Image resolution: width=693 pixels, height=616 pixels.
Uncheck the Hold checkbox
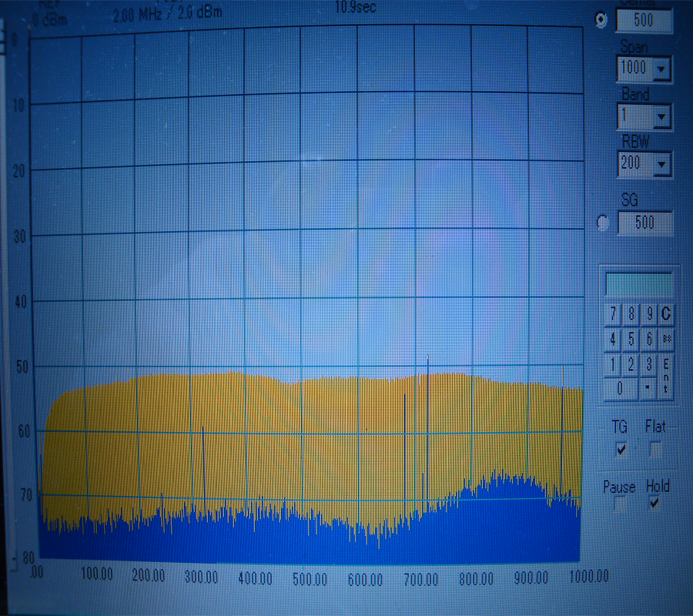(x=654, y=503)
